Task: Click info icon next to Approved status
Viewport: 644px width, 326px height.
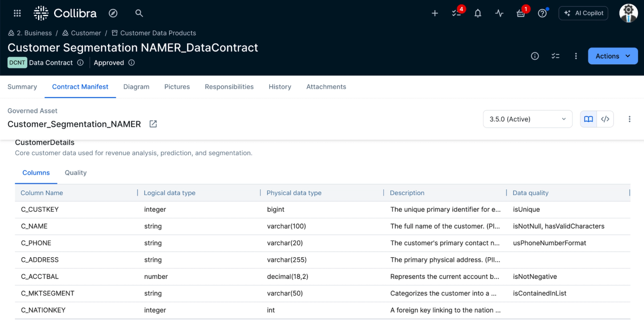Action: (131, 63)
